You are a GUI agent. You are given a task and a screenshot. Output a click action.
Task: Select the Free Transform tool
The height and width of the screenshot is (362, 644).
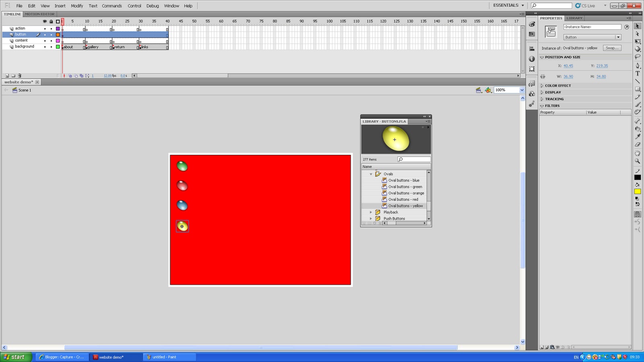click(638, 41)
